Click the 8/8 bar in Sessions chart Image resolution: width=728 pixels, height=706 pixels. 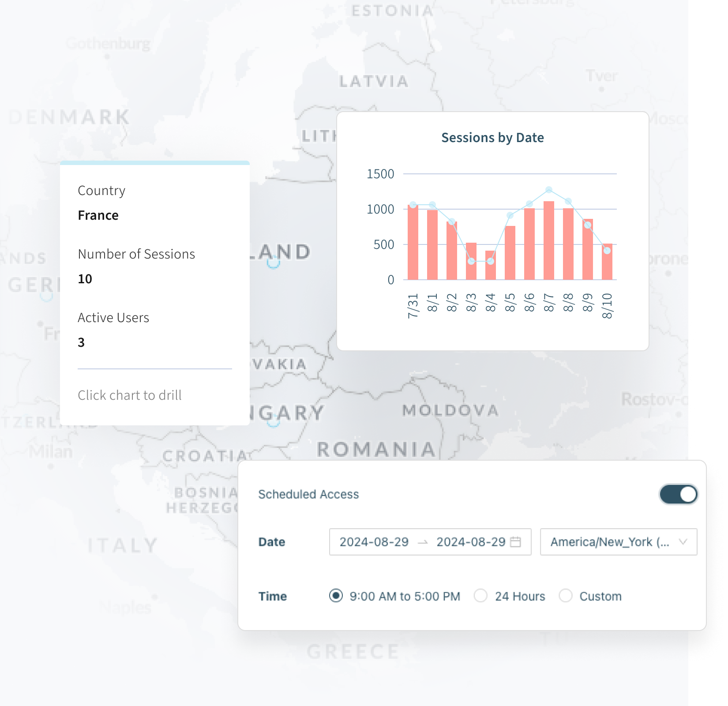568,244
